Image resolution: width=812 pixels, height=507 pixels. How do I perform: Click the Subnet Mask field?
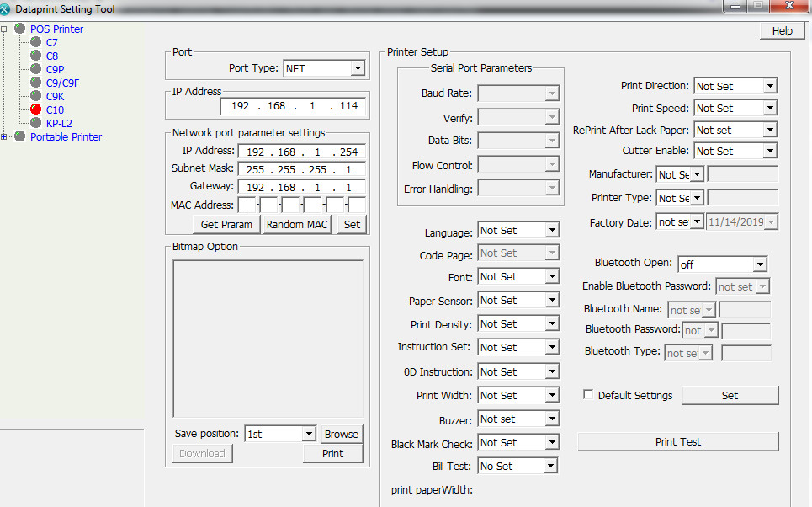[302, 169]
